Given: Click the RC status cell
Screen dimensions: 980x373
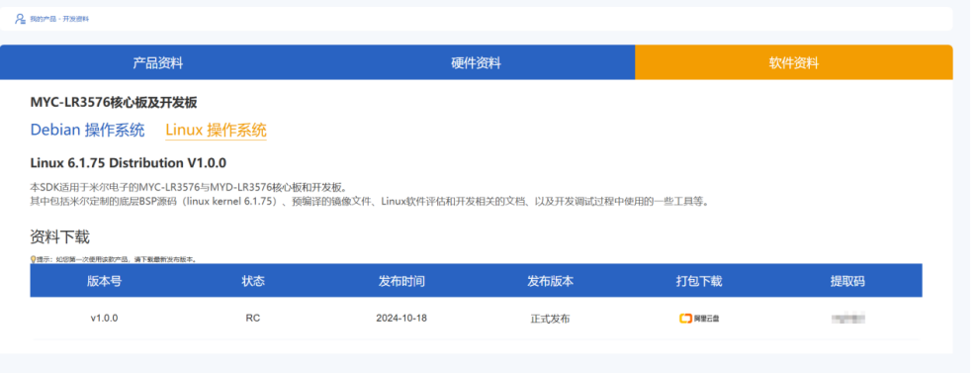Looking at the screenshot, I should click(253, 318).
